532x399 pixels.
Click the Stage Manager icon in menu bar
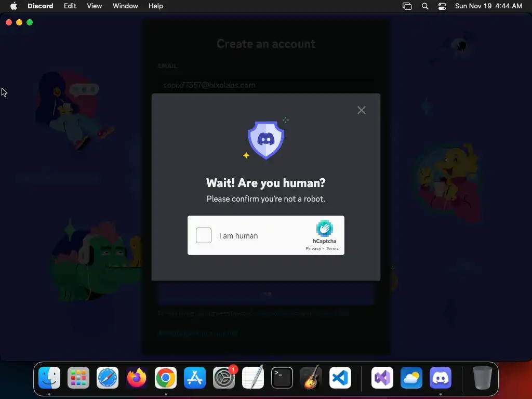click(407, 6)
